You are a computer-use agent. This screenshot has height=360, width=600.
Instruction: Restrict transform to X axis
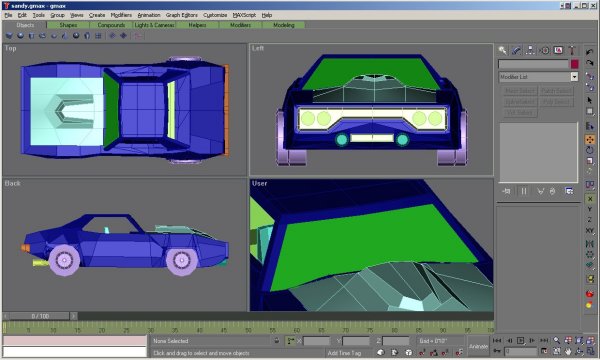[590, 199]
